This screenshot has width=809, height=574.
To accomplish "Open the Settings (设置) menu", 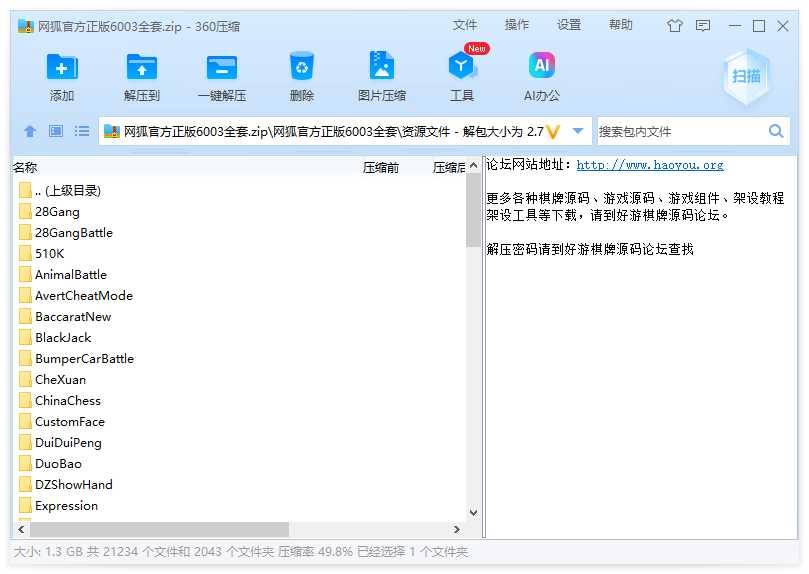I will pyautogui.click(x=569, y=25).
